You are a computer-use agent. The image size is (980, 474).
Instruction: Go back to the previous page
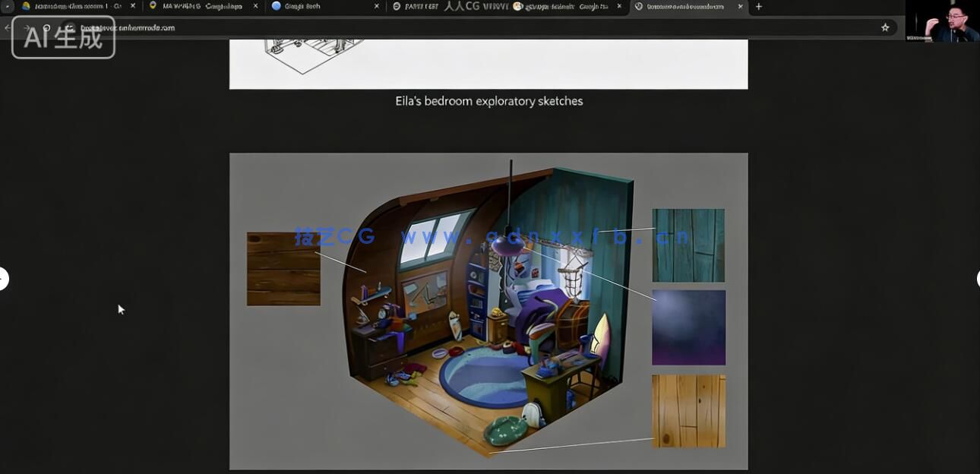click(8, 28)
